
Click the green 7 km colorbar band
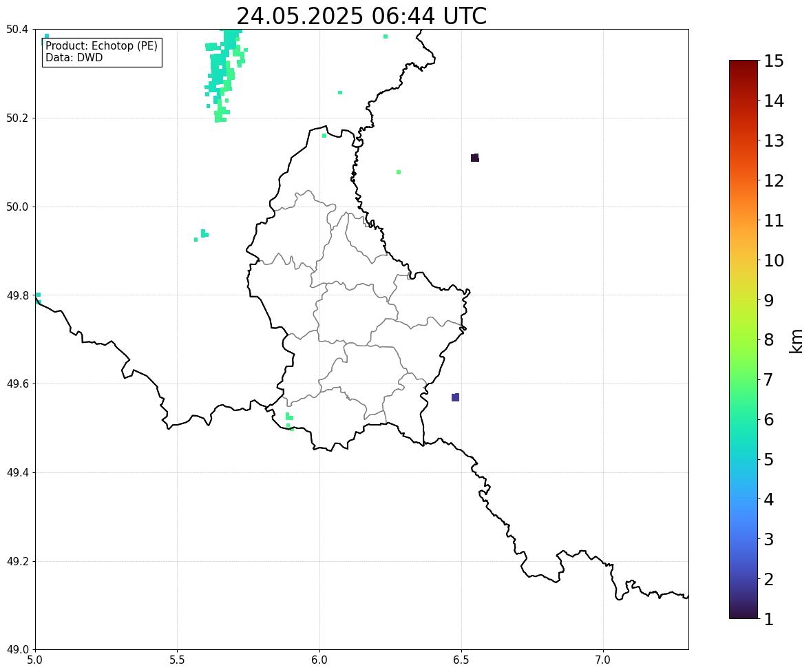[x=744, y=379]
